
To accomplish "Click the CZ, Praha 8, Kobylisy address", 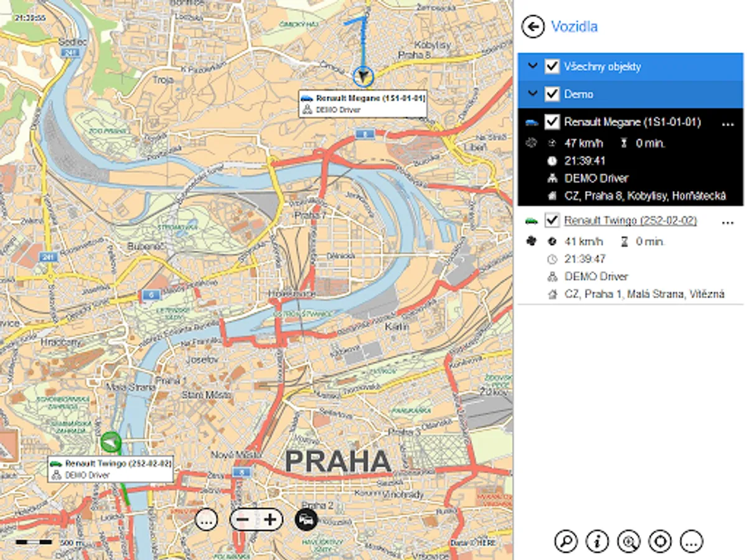I will coord(645,196).
